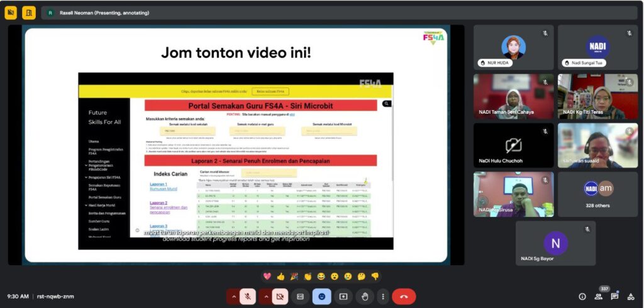The height and width of the screenshot is (308, 644).
Task: Unmute the microphone
Action: (x=248, y=296)
